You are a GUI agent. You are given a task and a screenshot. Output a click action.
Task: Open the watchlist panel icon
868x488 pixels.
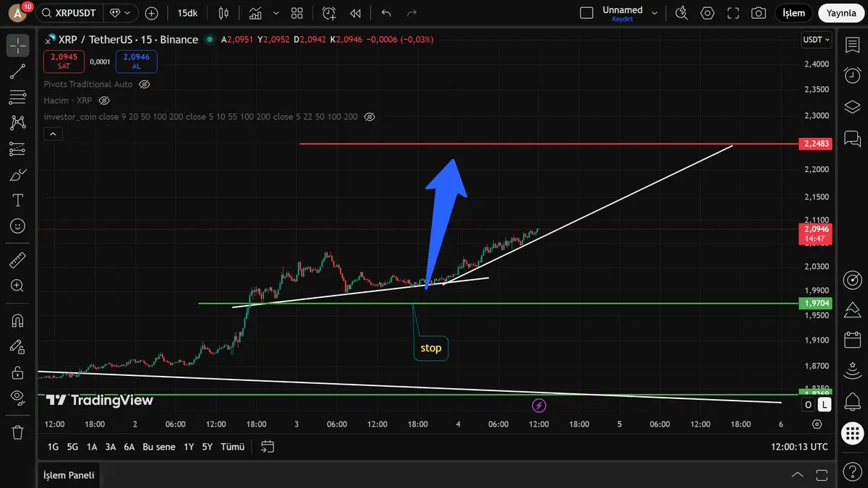(x=852, y=46)
